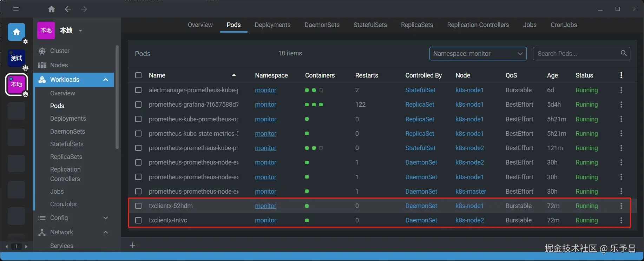Image resolution: width=644 pixels, height=261 pixels.
Task: Open the hamburger menu icon
Action: tap(16, 9)
